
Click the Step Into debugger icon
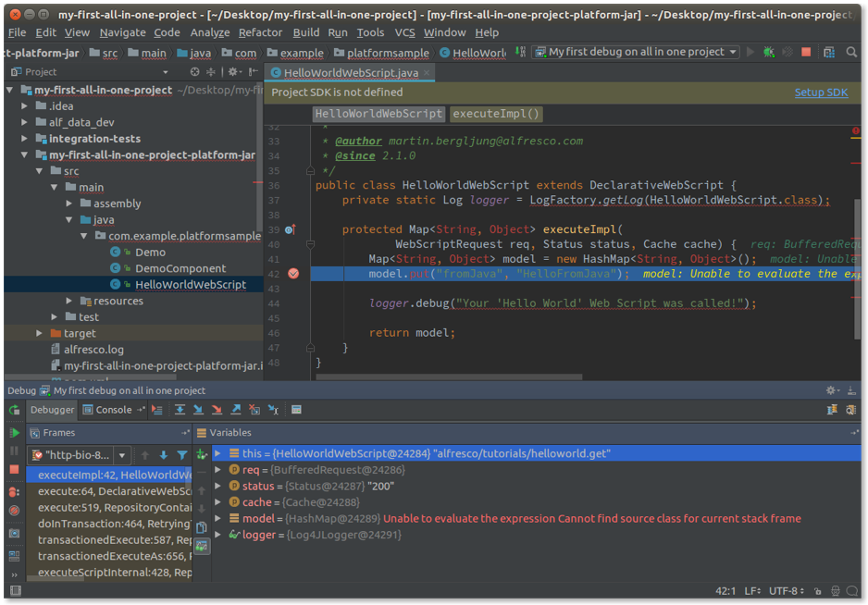198,410
